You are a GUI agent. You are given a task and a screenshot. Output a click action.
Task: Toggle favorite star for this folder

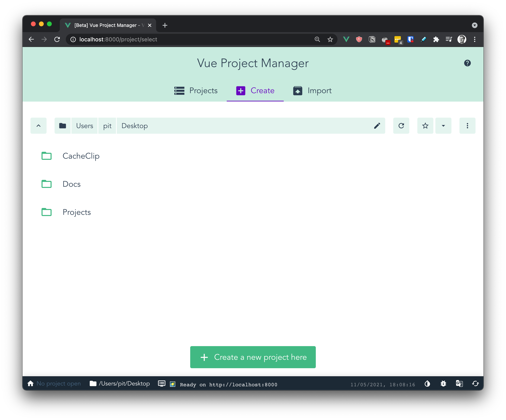[x=425, y=126]
